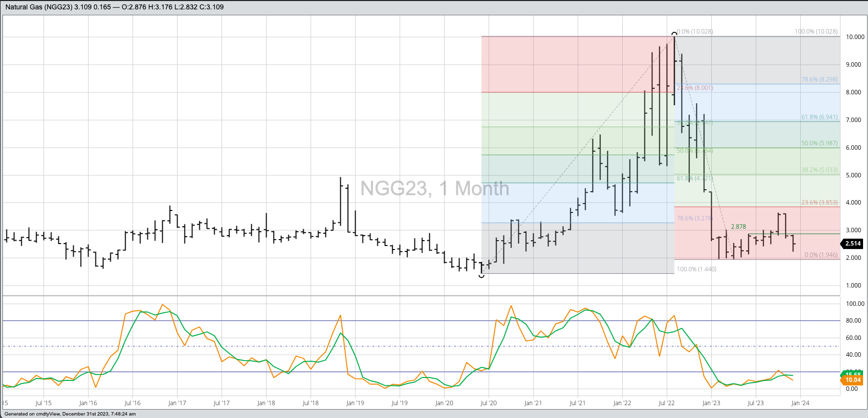The width and height of the screenshot is (868, 418).
Task: Click the 100.0% (1.440) Fibonacci label
Action: coord(696,269)
